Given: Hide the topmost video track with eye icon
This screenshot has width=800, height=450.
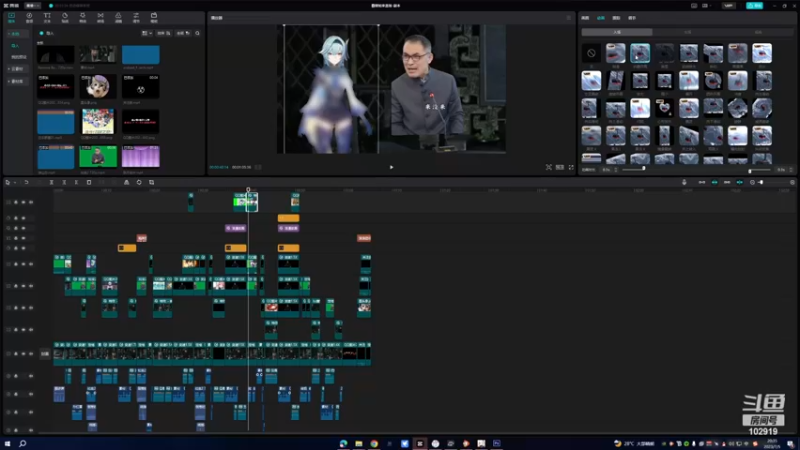Looking at the screenshot, I should point(23,203).
